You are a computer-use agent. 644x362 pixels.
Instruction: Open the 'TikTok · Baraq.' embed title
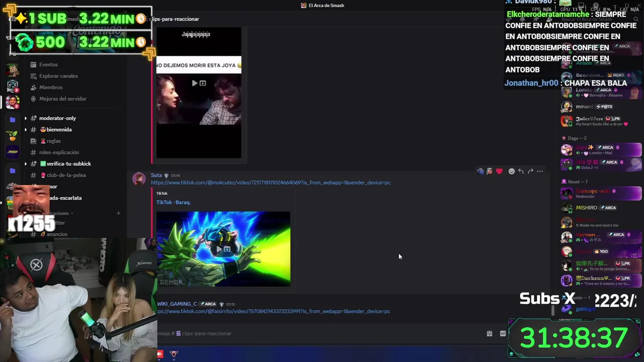point(174,202)
